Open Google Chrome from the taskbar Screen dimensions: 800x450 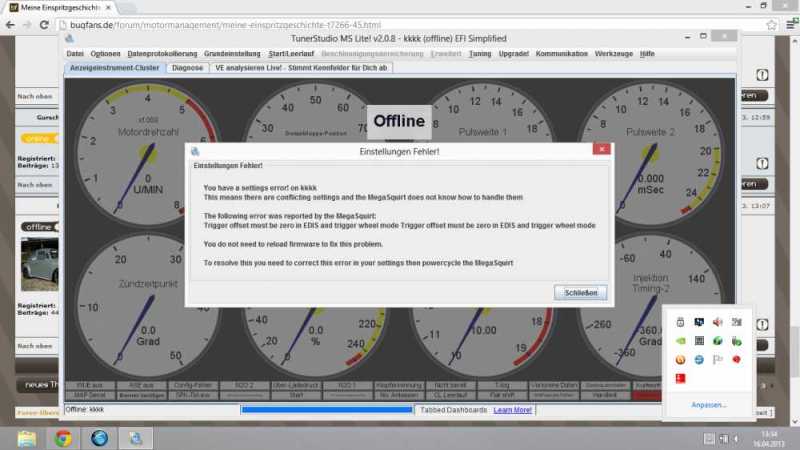click(x=63, y=438)
